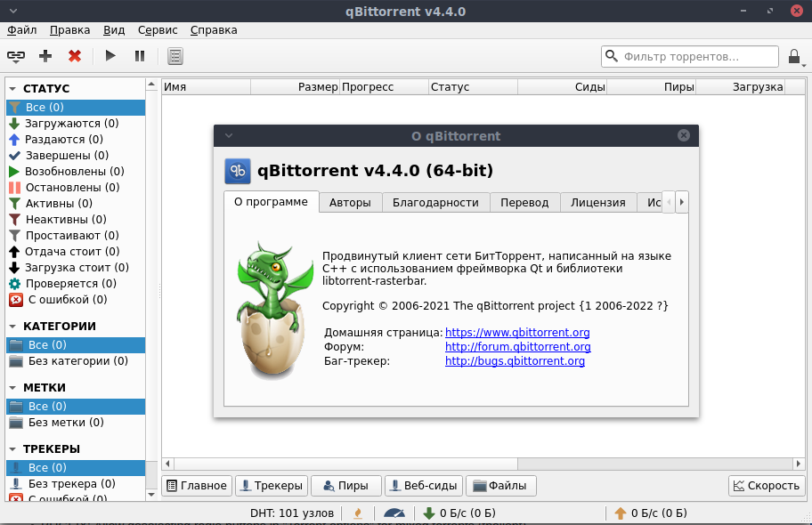This screenshot has height=525, width=812.
Task: Pause torrents with the toolbar pause icon
Action: point(140,56)
